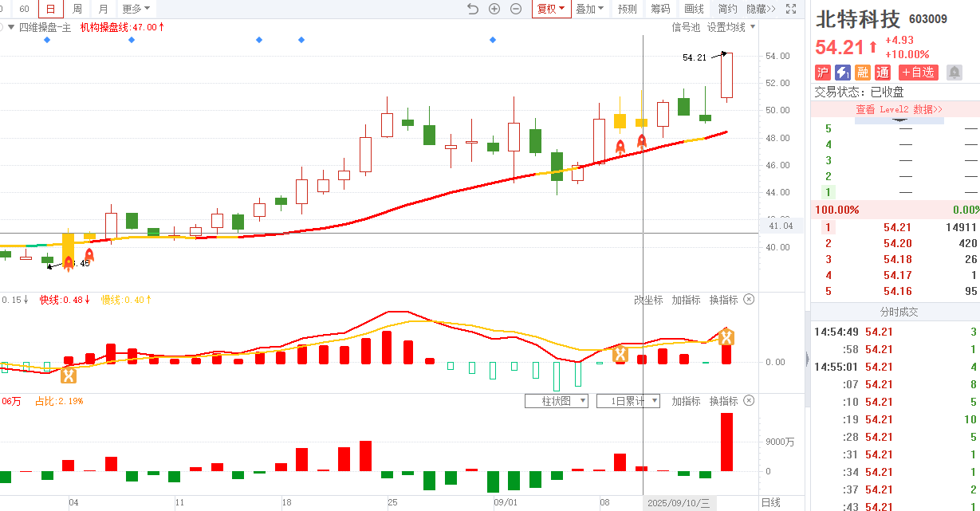Click the 占比:2.19% label
This screenshot has height=511, width=980.
(59, 401)
